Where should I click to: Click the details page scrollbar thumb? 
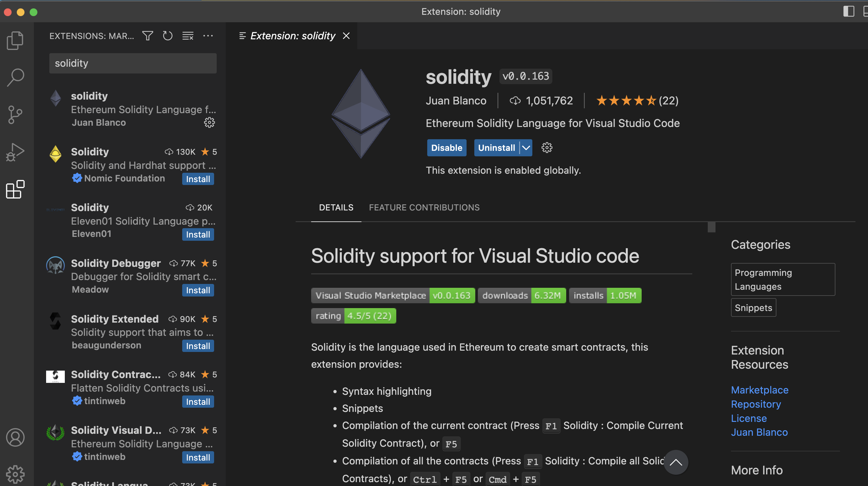point(711,227)
